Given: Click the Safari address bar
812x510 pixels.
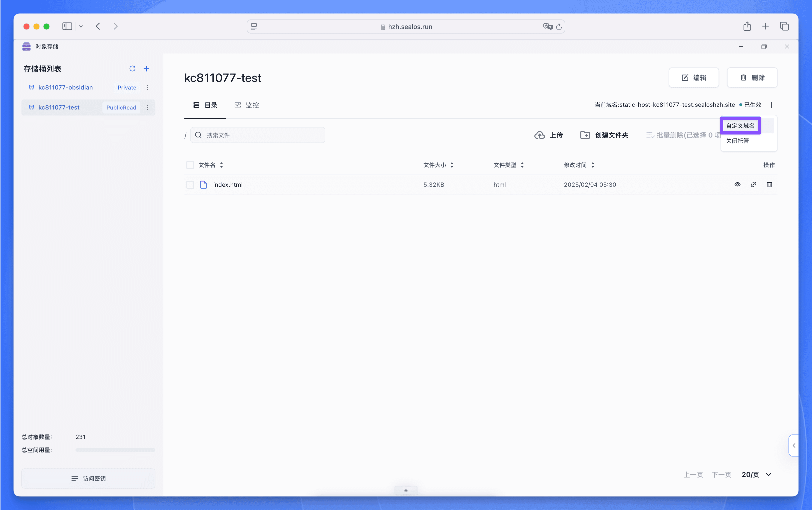Looking at the screenshot, I should [406, 27].
